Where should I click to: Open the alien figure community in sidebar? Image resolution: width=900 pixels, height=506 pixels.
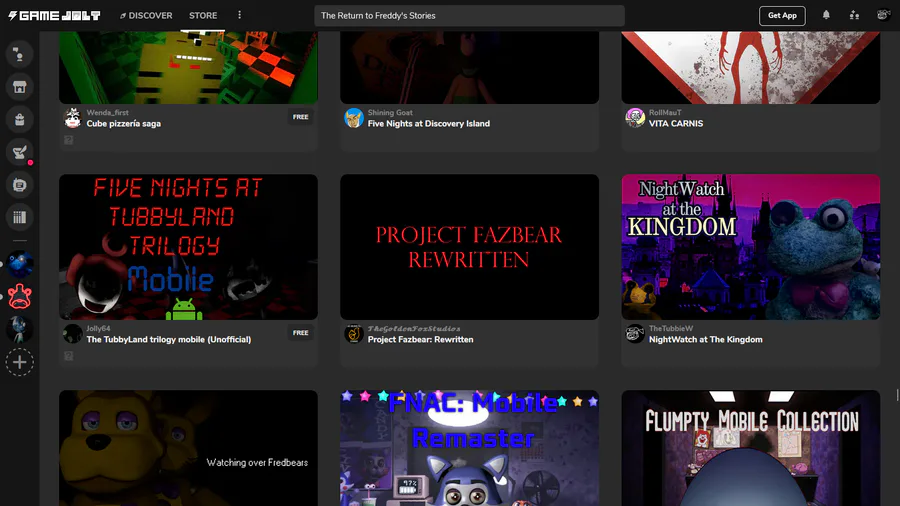coord(20,329)
